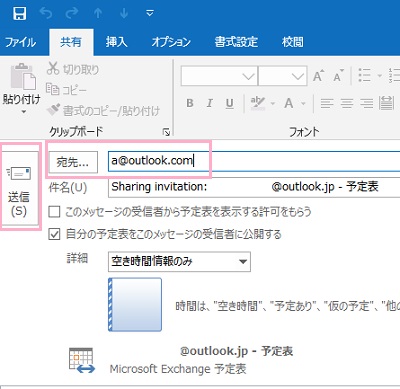This screenshot has height=389, width=400.
Task: Open the font size combo box
Action: pos(283,76)
